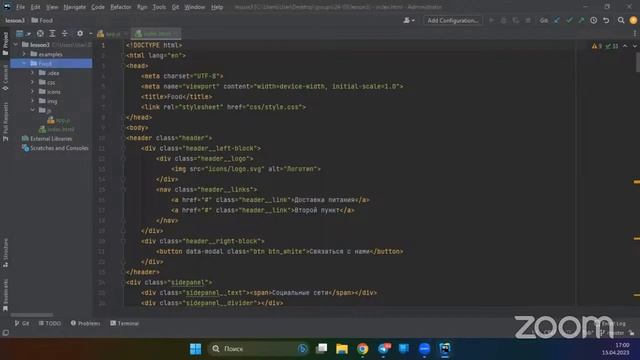The width and height of the screenshot is (640, 360).
Task: Open the Pull Requests side tab
Action: coord(5,122)
